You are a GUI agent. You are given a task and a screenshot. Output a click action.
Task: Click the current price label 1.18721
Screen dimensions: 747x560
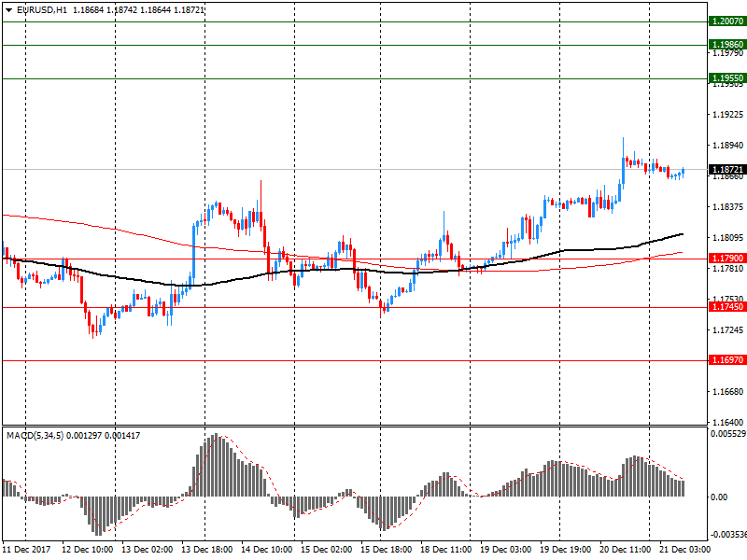(727, 170)
